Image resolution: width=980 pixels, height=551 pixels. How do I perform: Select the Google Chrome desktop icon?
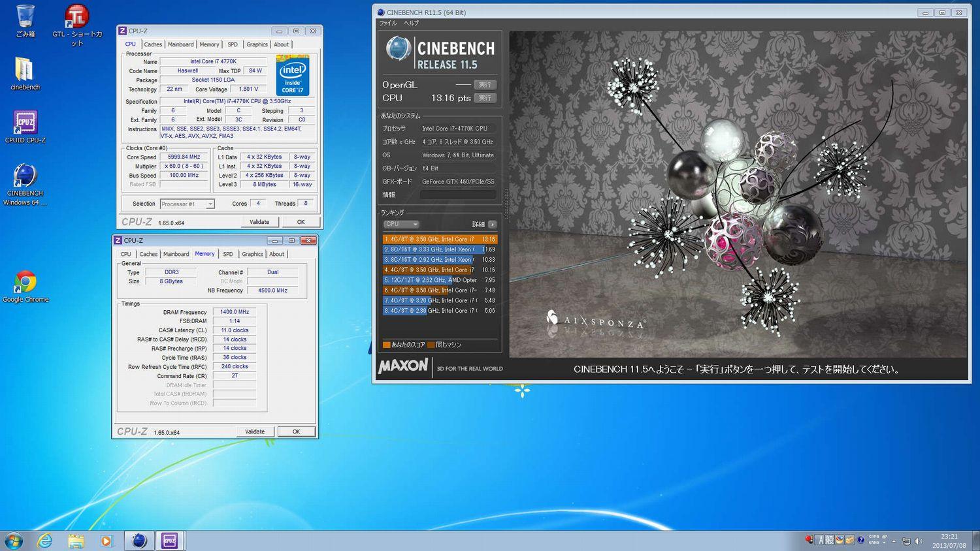tap(25, 287)
